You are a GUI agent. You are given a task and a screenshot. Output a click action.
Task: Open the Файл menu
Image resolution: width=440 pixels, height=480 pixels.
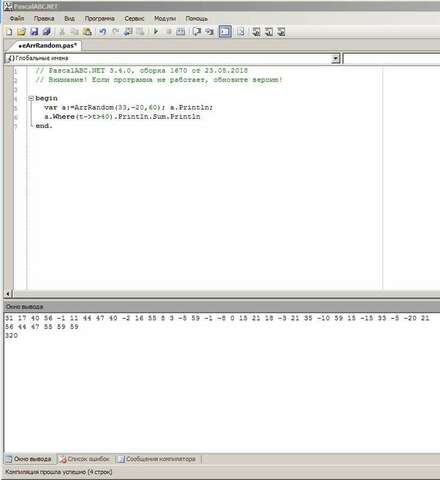tap(17, 19)
